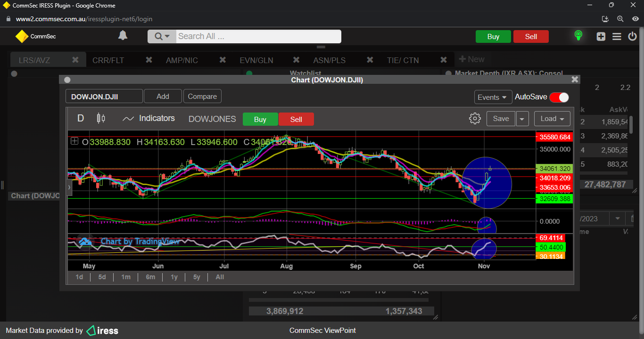The width and height of the screenshot is (644, 339).
Task: Close the AMP/NIC tab
Action: (x=223, y=60)
